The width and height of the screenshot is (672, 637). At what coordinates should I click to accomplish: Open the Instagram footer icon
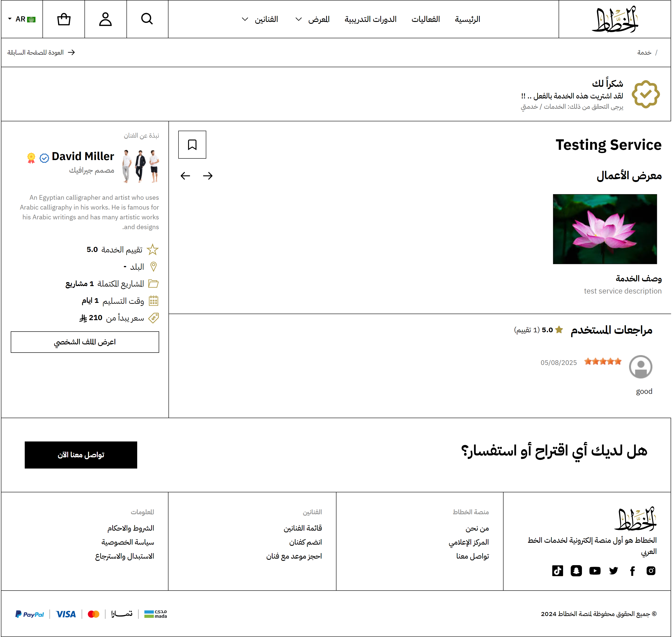[651, 571]
